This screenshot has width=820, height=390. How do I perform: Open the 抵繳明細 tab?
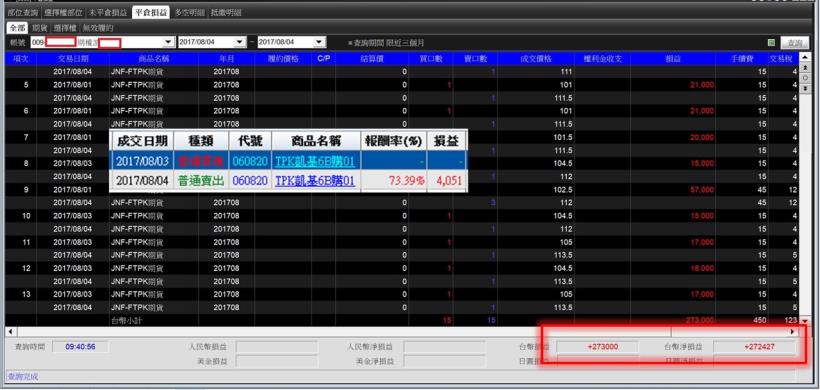[x=226, y=13]
